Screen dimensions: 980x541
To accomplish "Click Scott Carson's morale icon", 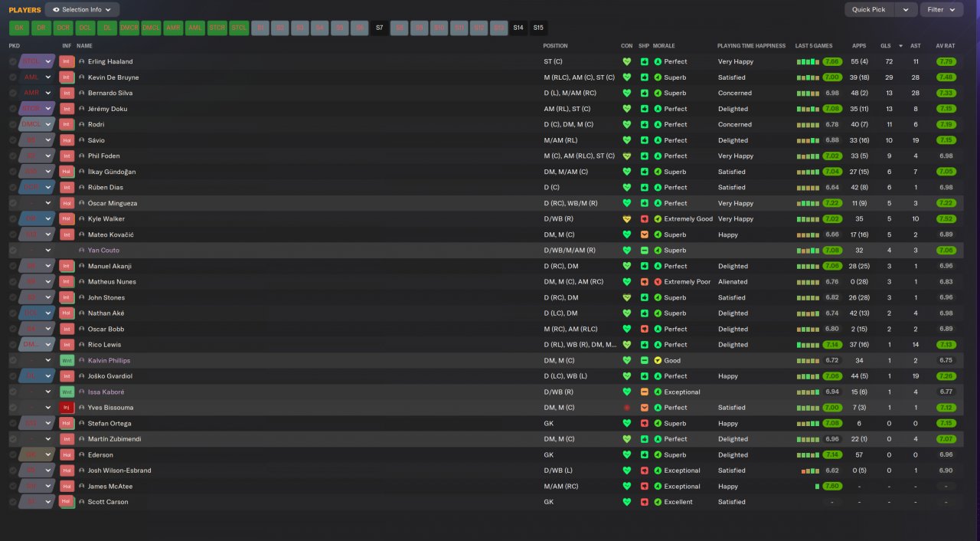I will [x=658, y=502].
